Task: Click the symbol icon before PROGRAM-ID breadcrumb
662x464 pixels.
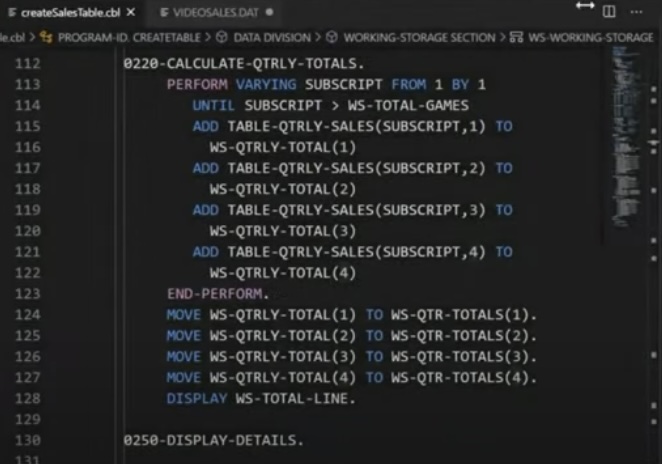Action: [46, 38]
